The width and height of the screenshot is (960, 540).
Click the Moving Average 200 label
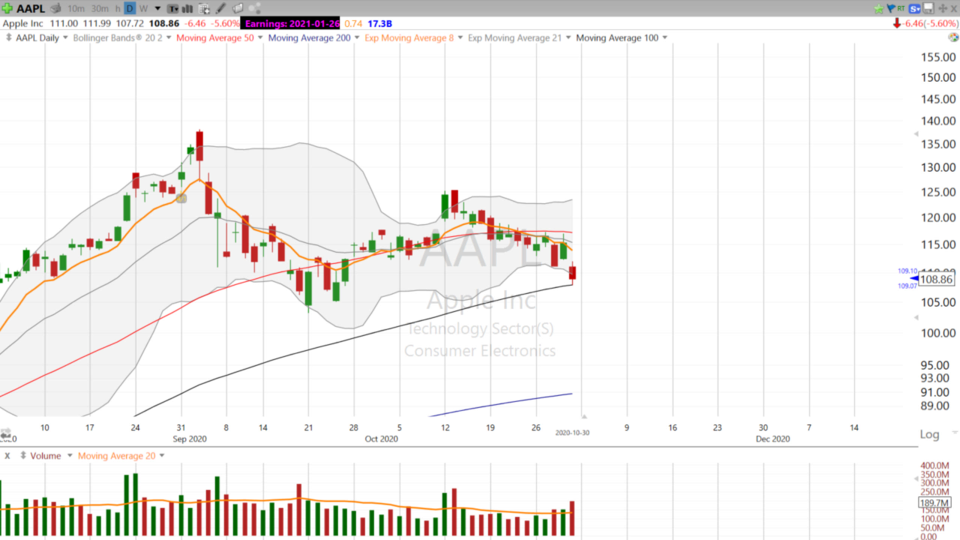coord(309,37)
